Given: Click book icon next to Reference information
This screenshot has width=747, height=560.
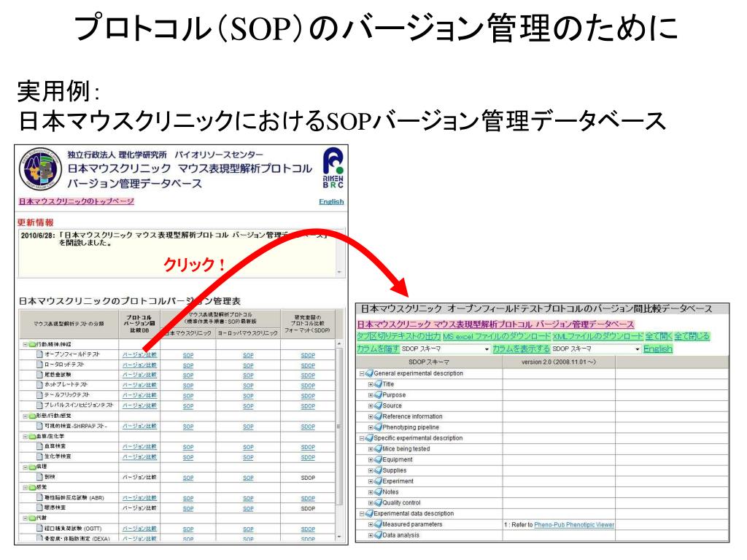Looking at the screenshot, I should (x=379, y=416).
